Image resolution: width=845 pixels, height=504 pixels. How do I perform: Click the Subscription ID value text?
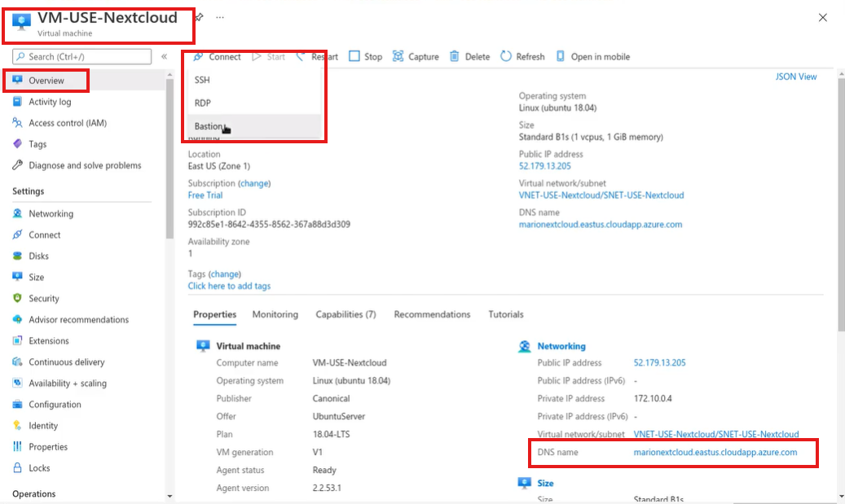269,224
